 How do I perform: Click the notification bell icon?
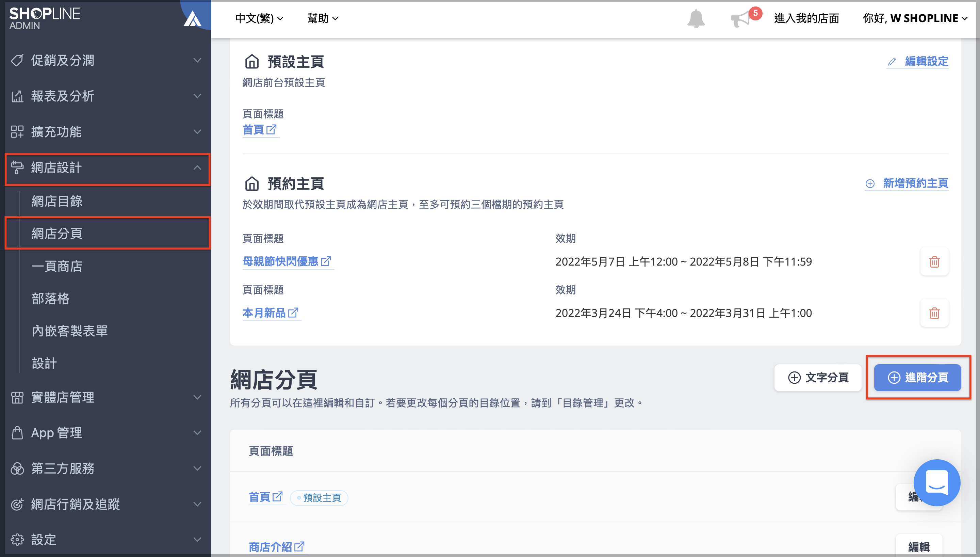[696, 18]
